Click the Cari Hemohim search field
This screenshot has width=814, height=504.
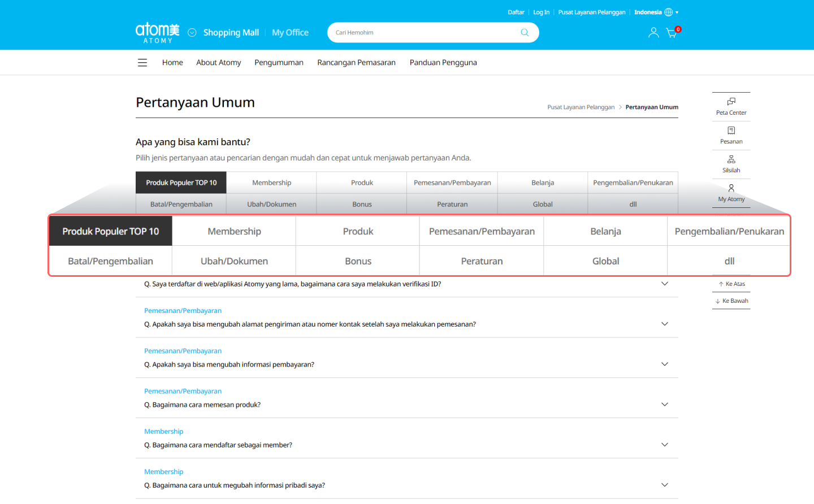click(x=424, y=33)
